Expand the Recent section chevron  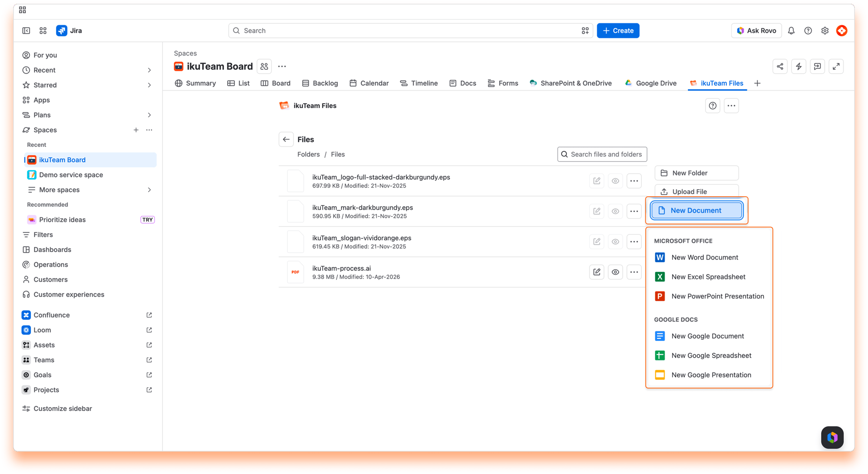149,70
